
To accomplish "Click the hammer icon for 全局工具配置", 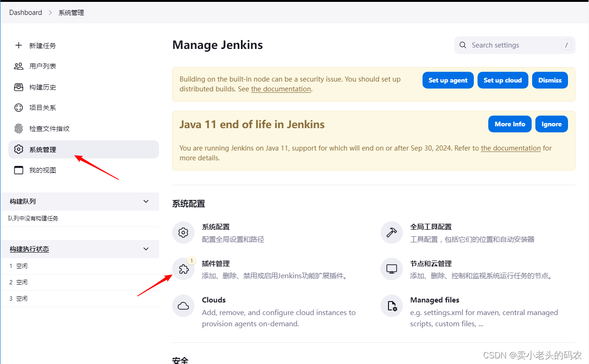I will (392, 233).
